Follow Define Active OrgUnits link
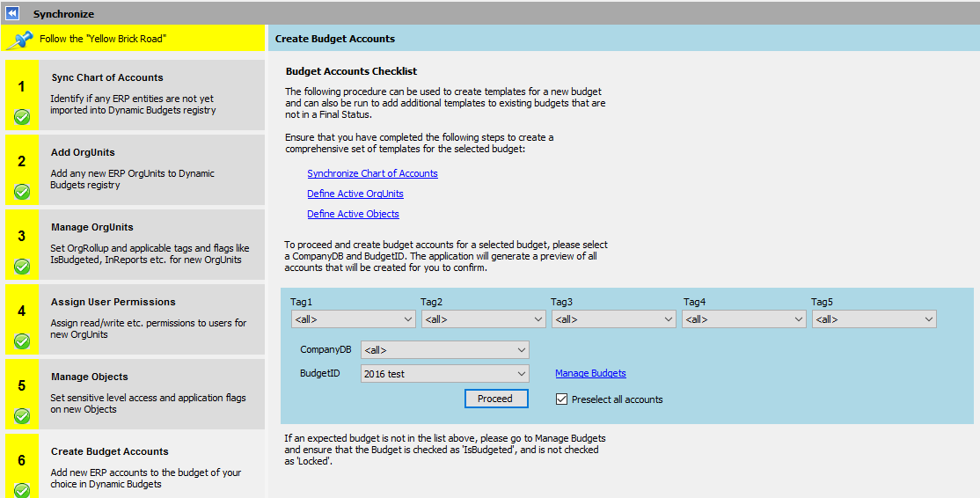This screenshot has width=980, height=498. coord(355,194)
